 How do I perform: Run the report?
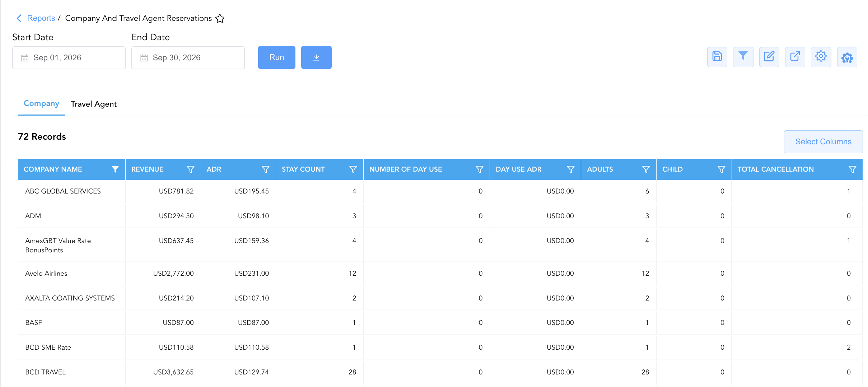coord(277,57)
